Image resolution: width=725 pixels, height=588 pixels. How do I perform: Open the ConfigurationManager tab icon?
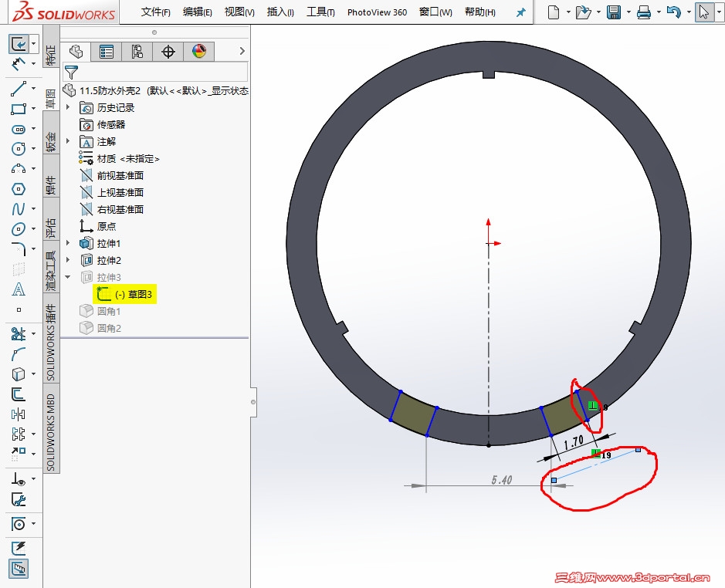pyautogui.click(x=137, y=51)
